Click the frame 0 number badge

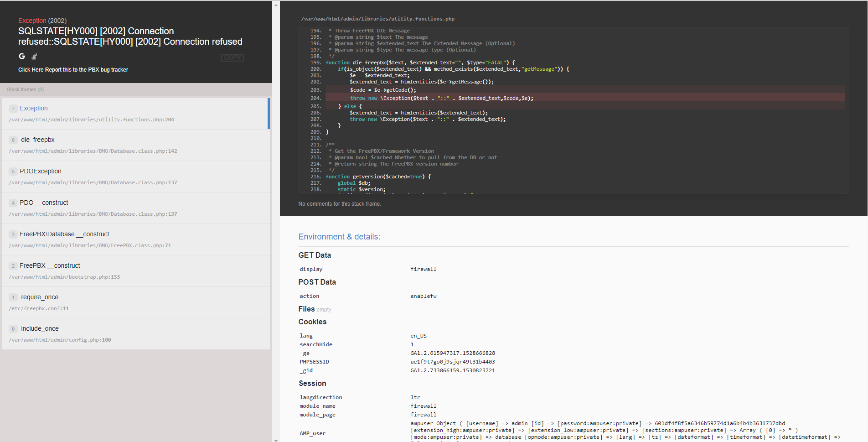(13, 329)
